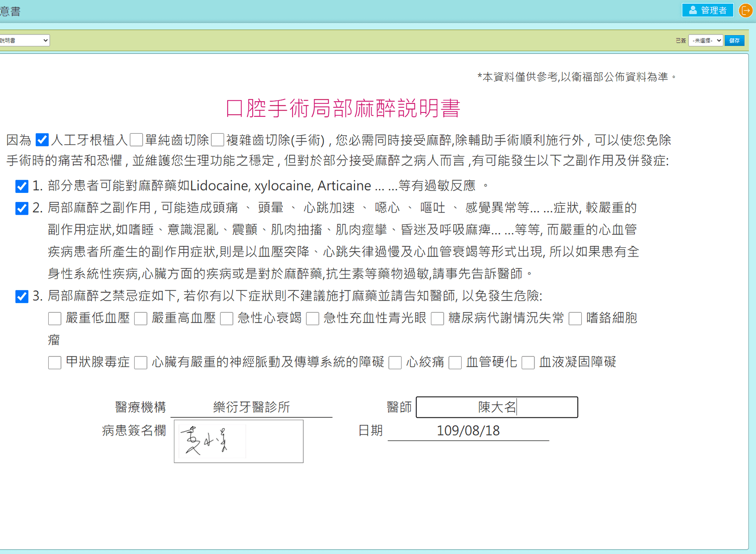Expand the 已簽 signed-status dropdown
The height and width of the screenshot is (554, 756).
[x=705, y=41]
